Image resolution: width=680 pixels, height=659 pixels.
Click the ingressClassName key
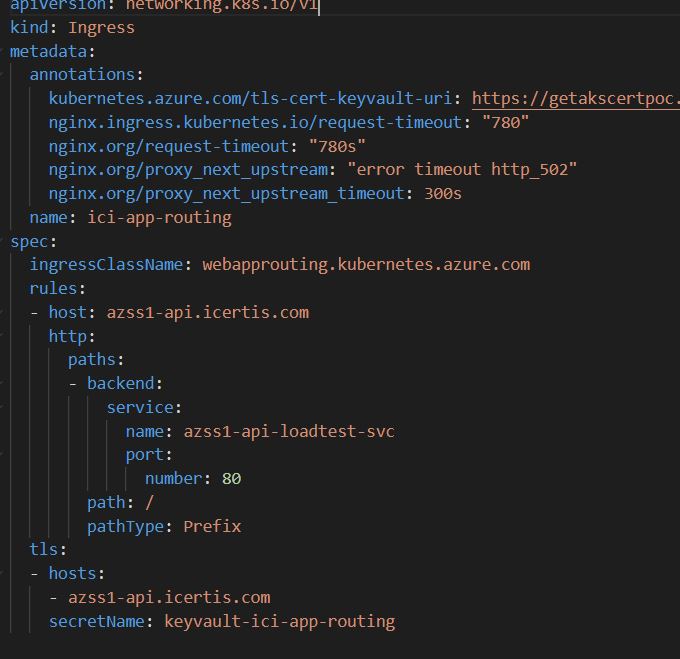pyautogui.click(x=106, y=264)
